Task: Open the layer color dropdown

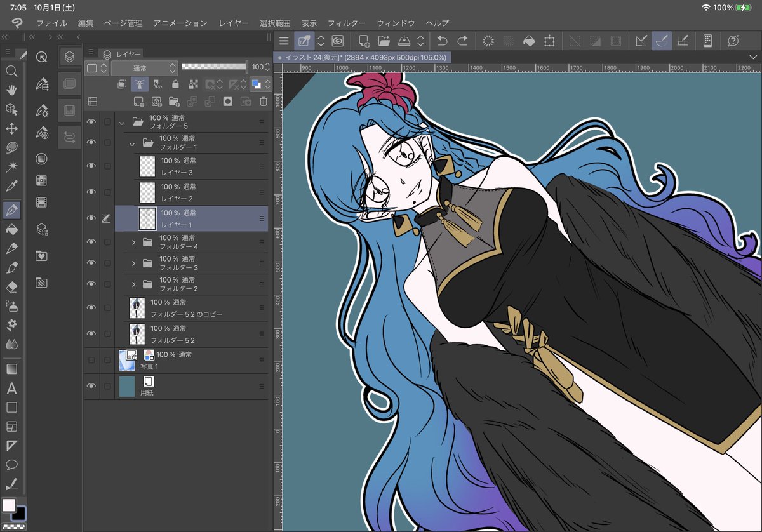Action: (260, 84)
